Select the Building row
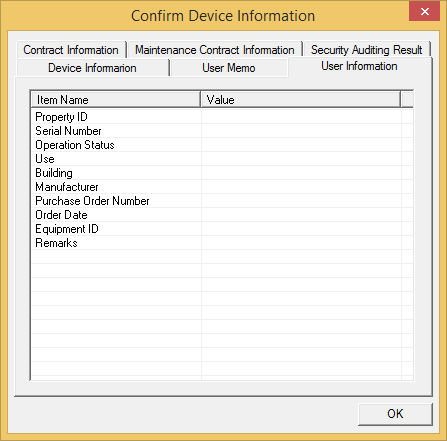The height and width of the screenshot is (441, 447). [222, 173]
